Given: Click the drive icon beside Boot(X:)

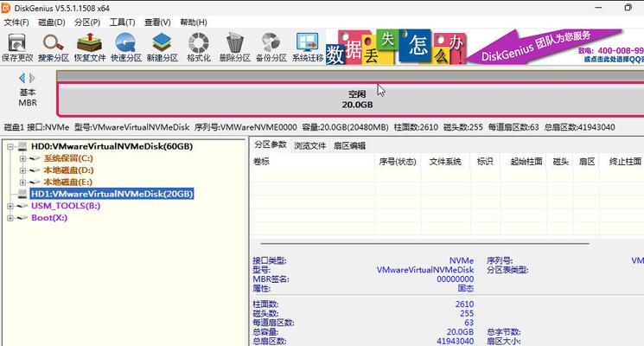Looking at the screenshot, I should coord(22,218).
